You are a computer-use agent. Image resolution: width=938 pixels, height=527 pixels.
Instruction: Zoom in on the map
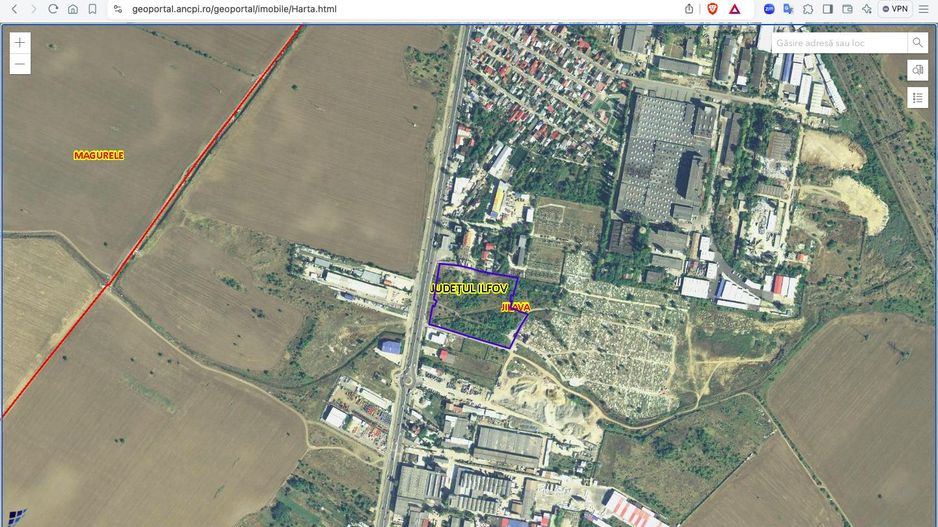point(20,42)
